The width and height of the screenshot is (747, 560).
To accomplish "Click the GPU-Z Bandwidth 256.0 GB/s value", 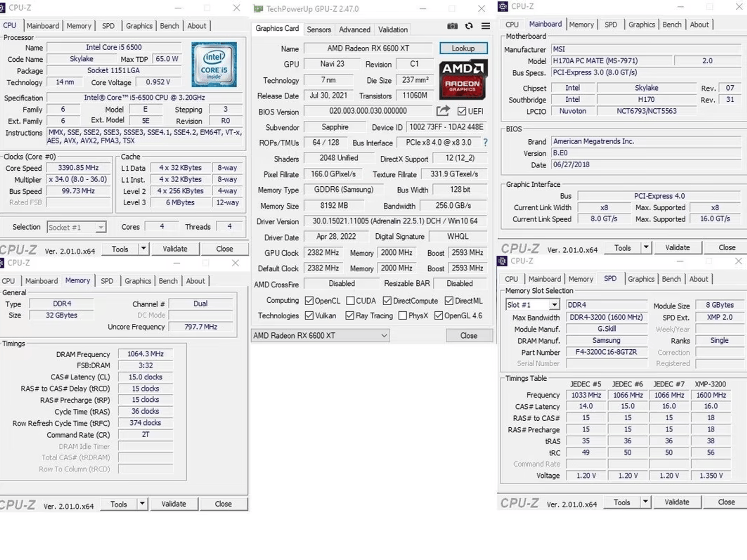I will [453, 206].
